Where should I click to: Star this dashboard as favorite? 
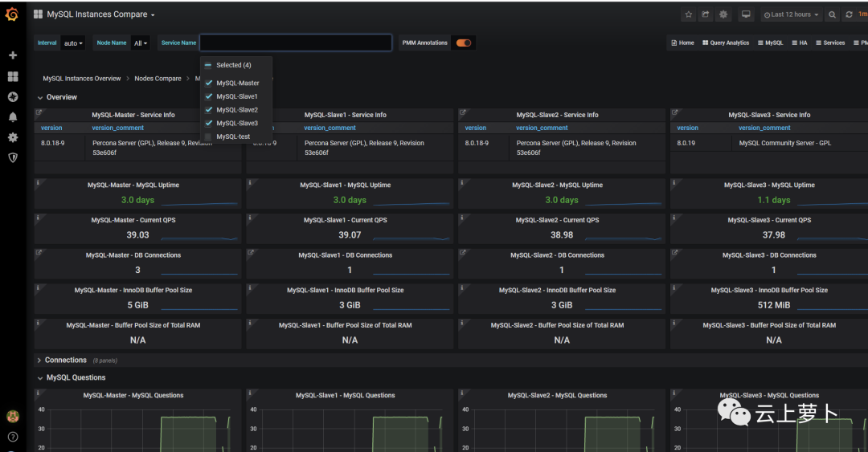[688, 14]
